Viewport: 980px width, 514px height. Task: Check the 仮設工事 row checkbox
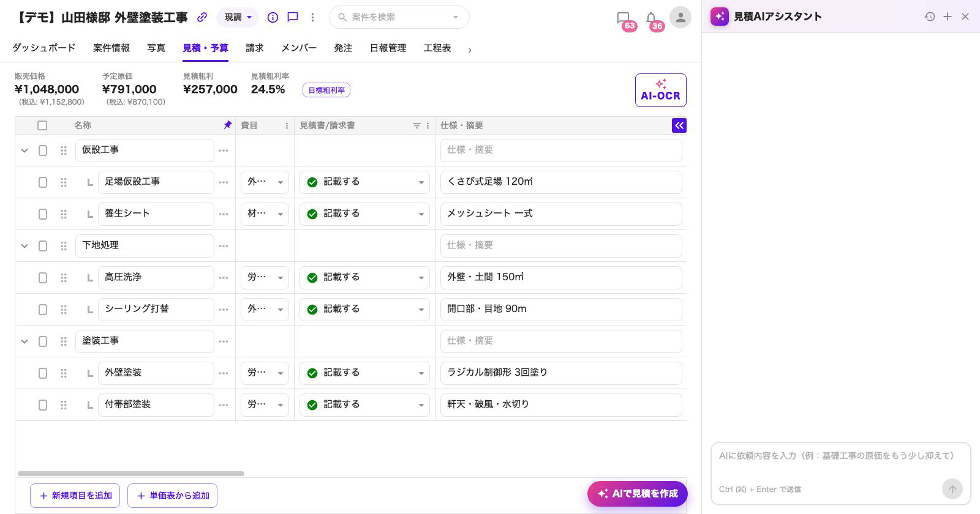pyautogui.click(x=43, y=151)
